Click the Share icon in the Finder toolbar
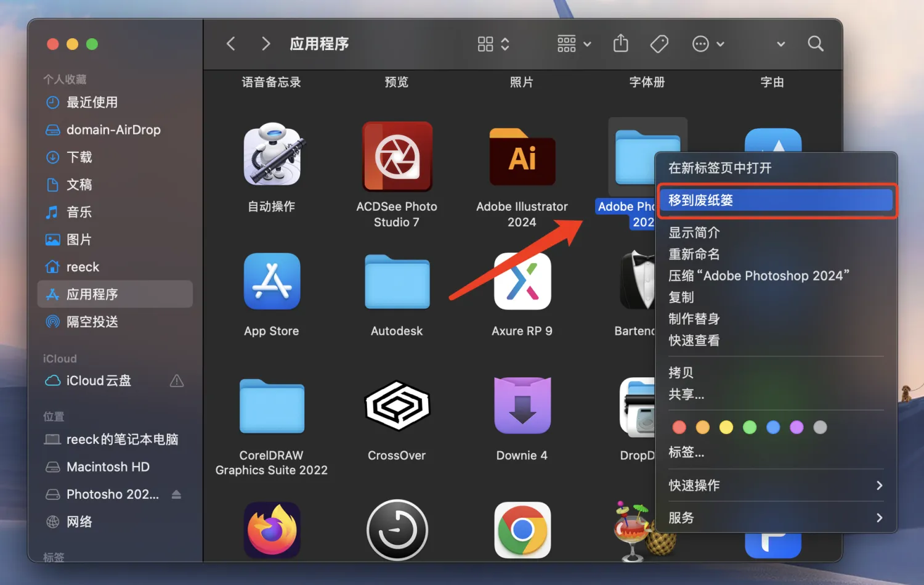 coord(620,44)
